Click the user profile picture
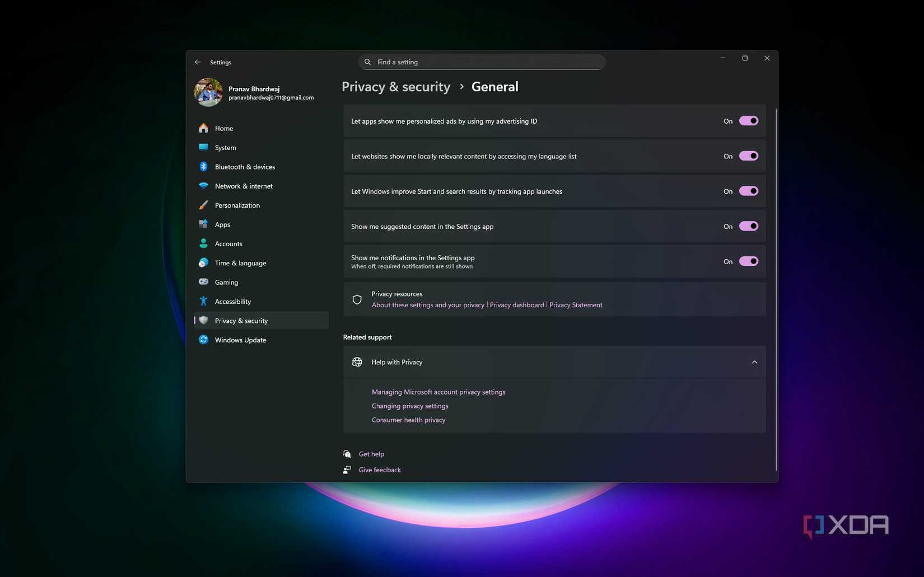Screen dimensions: 924x577 click(x=208, y=92)
